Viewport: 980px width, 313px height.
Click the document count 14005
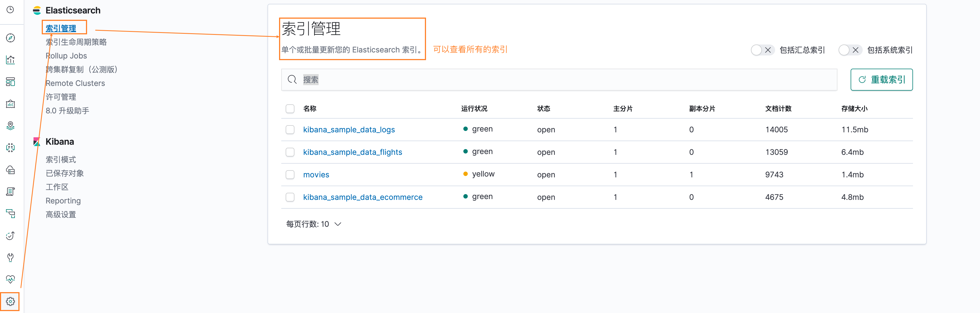pos(776,130)
